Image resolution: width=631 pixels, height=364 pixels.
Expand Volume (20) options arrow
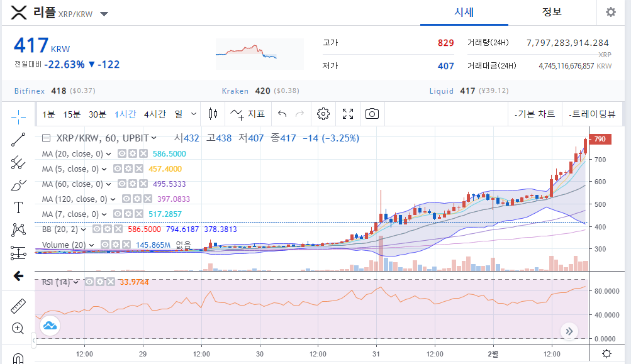coord(92,245)
